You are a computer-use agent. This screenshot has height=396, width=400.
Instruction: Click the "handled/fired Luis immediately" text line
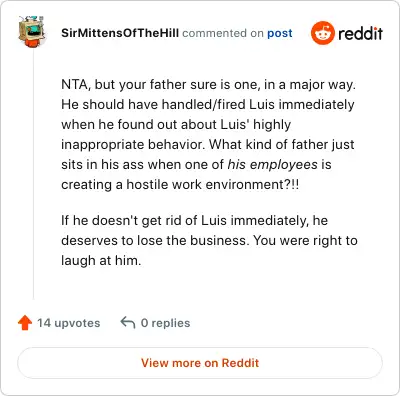click(x=258, y=104)
